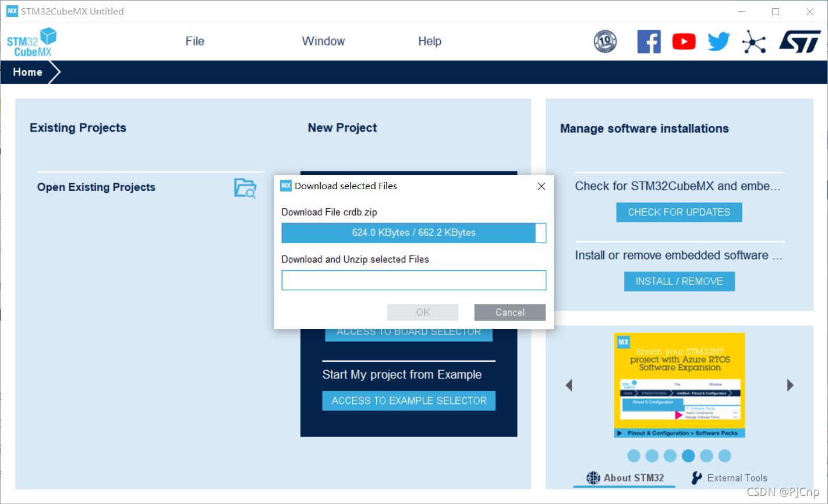Click the CHECK FOR UPDATES button
The image size is (828, 504).
coord(679,212)
